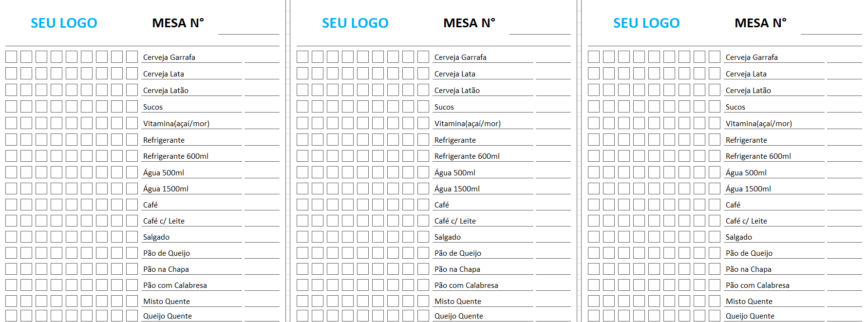Click SEU LOGO heading on the right sheet
This screenshot has width=868, height=322.
coord(646,23)
